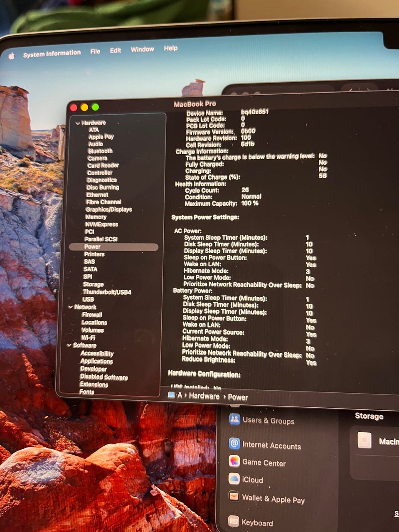Select Diagnostics in the sidebar
The image size is (399, 532).
[102, 180]
